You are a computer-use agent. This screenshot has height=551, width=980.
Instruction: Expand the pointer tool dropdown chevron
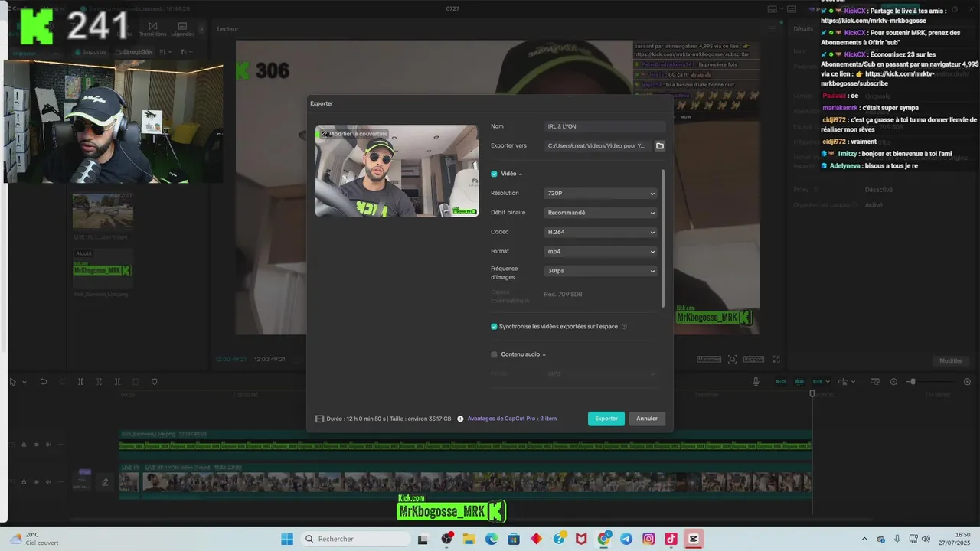pos(24,382)
